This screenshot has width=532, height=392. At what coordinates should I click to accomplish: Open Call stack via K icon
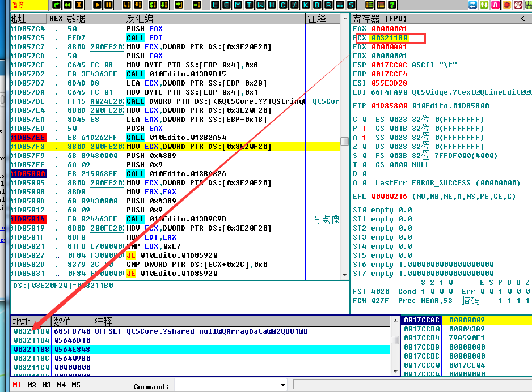pyautogui.click(x=306, y=5)
